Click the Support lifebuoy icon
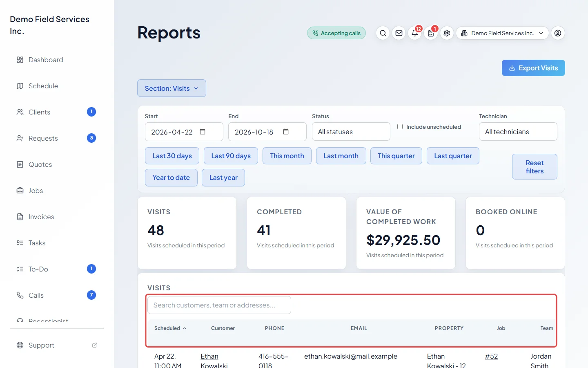The width and height of the screenshot is (588, 368). click(20, 345)
